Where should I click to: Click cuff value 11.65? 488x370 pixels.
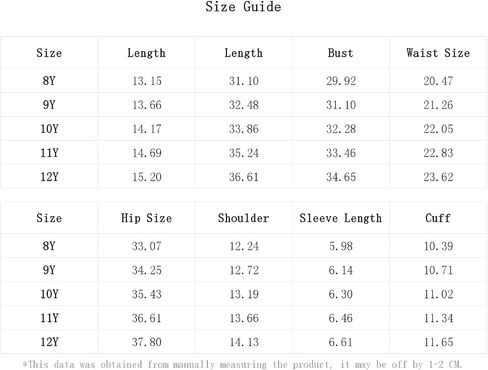pyautogui.click(x=438, y=342)
